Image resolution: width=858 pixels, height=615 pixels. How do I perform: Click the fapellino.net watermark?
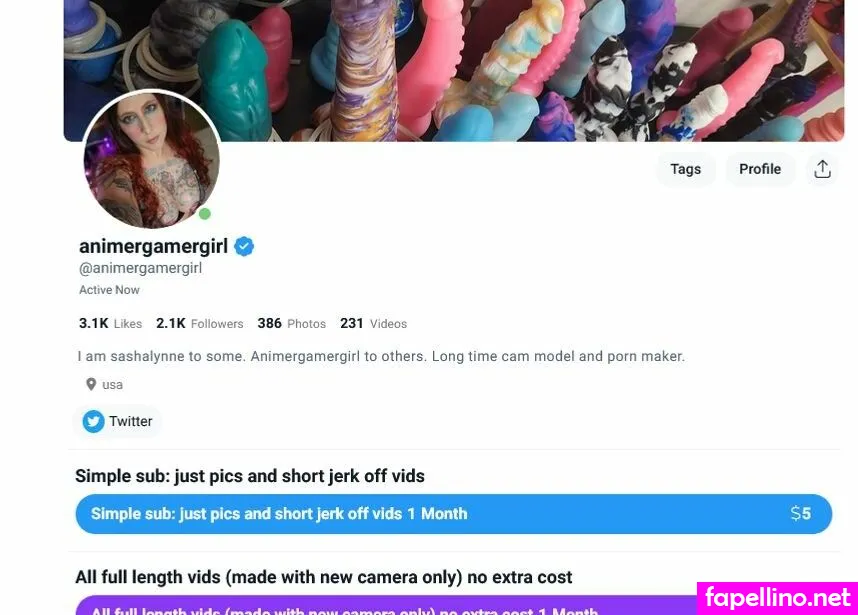coord(778,598)
